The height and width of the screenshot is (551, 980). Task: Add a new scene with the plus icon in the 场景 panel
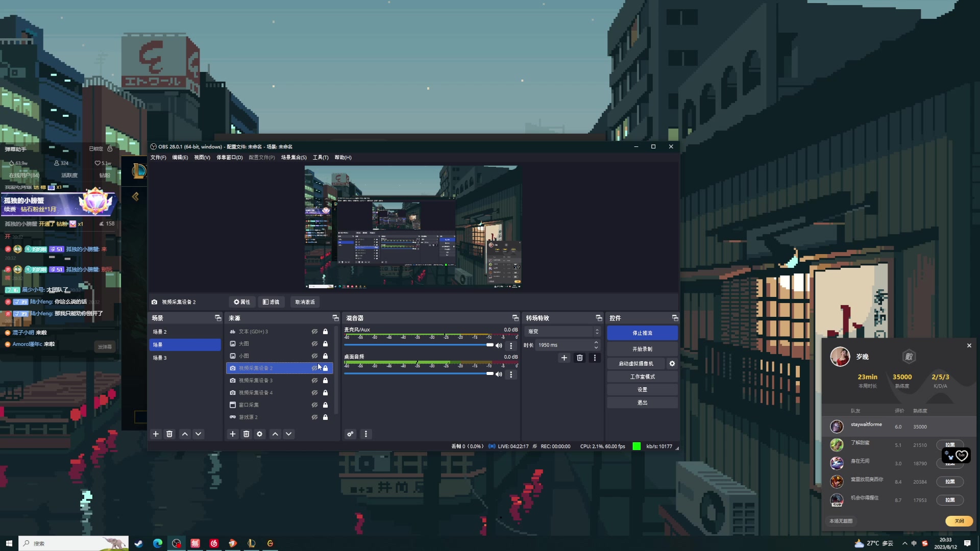(156, 434)
